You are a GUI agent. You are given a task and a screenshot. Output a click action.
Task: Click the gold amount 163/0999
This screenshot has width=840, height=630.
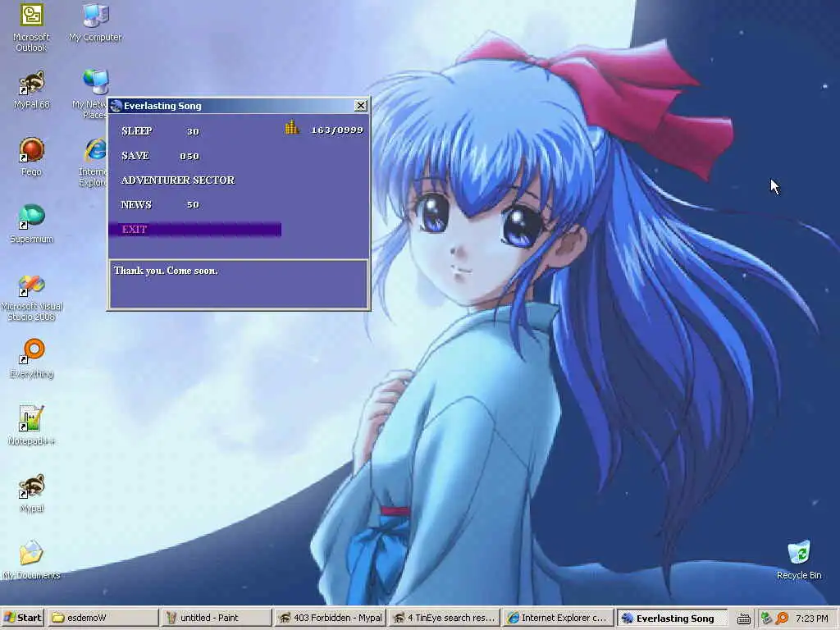(337, 130)
